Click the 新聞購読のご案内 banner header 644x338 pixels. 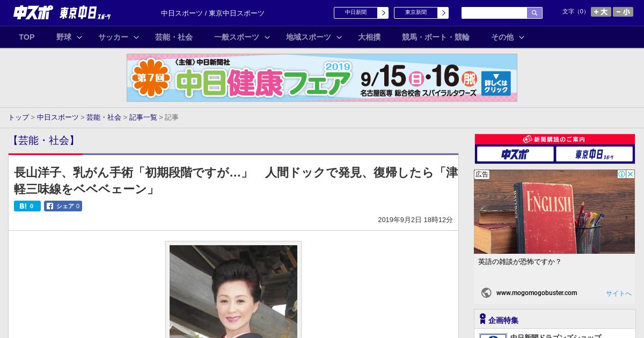pyautogui.click(x=555, y=139)
